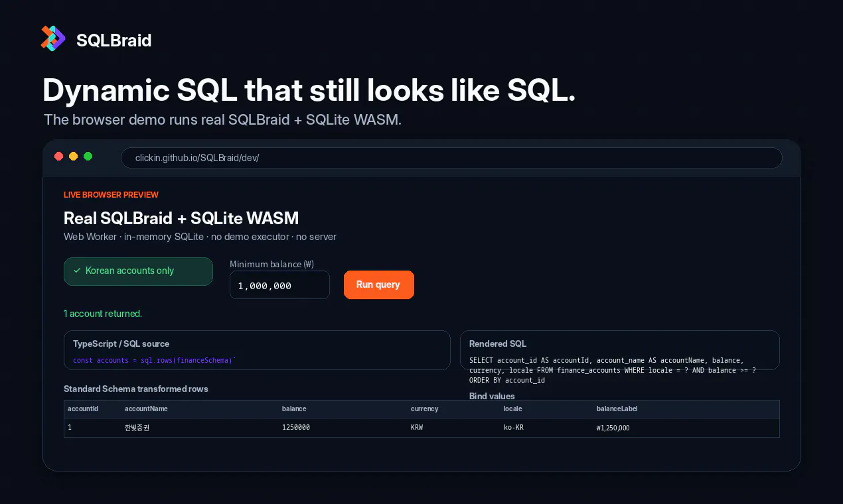843x504 pixels.
Task: Click the balance column header
Action: tap(294, 409)
